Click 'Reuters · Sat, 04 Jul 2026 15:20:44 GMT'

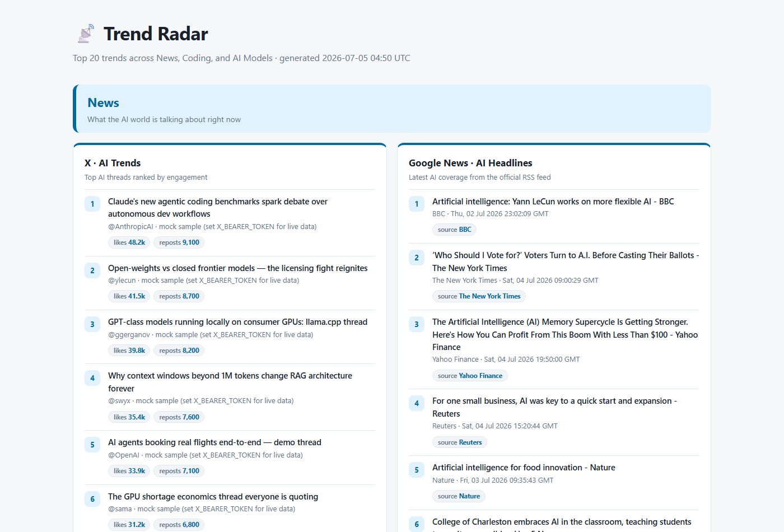coord(495,426)
